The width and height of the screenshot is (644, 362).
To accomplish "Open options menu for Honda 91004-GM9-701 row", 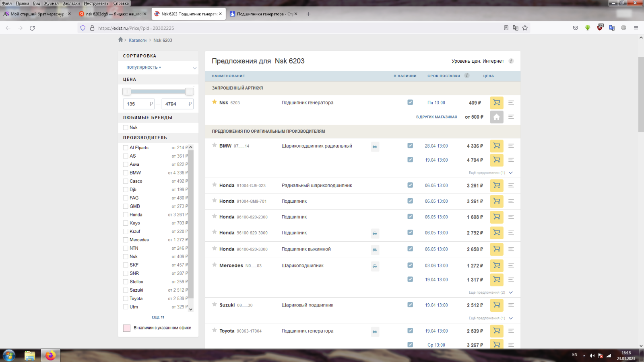I will [511, 201].
